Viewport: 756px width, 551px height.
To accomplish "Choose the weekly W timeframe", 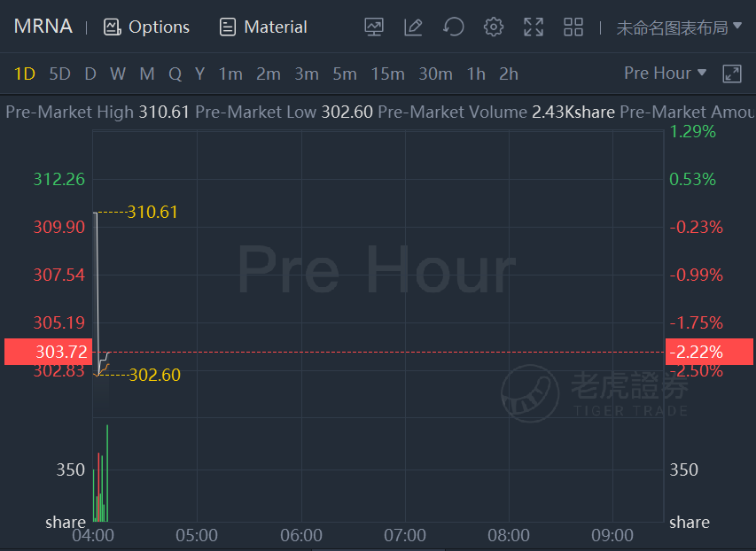I will click(x=118, y=74).
